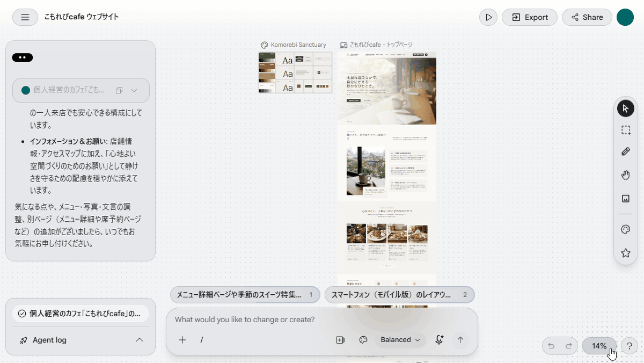The image size is (644, 363).
Task: Click the palette icon in prompt bar
Action: [363, 340]
